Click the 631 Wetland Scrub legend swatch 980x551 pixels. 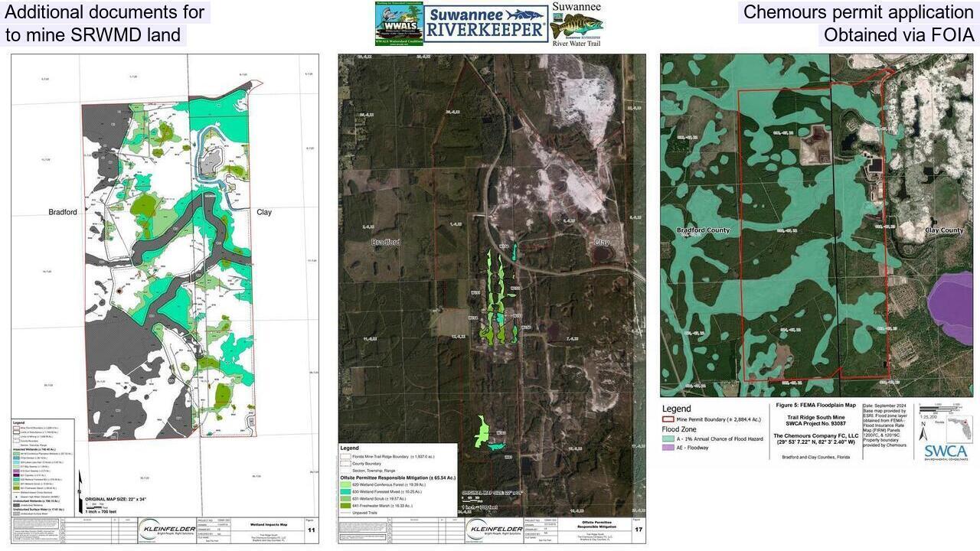345,499
